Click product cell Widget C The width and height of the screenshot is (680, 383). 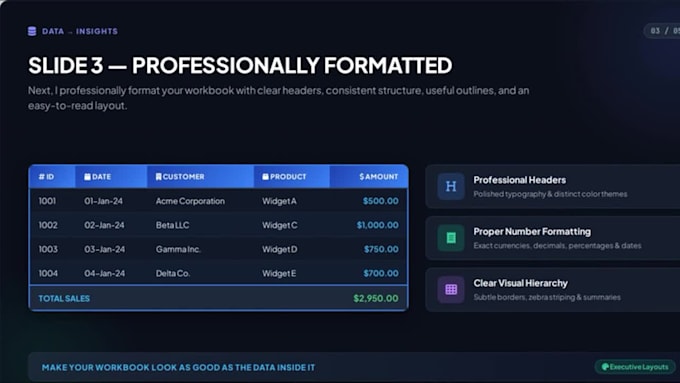pyautogui.click(x=280, y=226)
